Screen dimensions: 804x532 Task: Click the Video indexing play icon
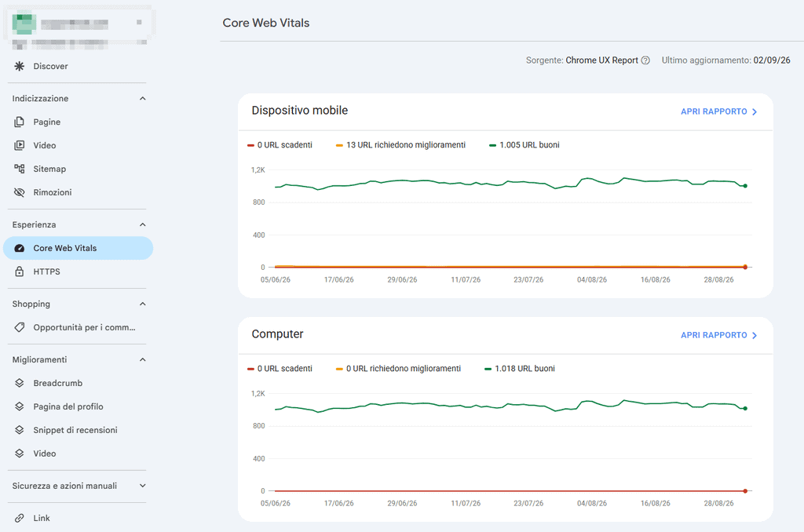[x=20, y=146]
